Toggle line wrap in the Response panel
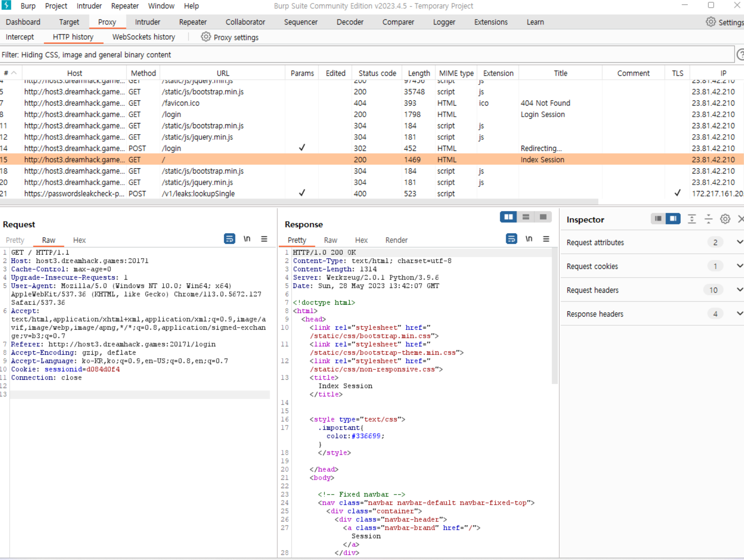 click(511, 239)
